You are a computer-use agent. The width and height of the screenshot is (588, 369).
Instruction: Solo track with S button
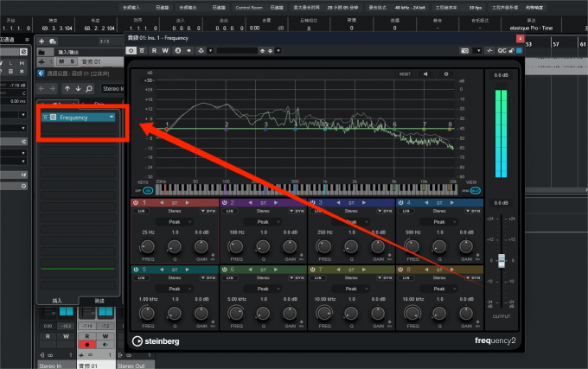point(72,61)
